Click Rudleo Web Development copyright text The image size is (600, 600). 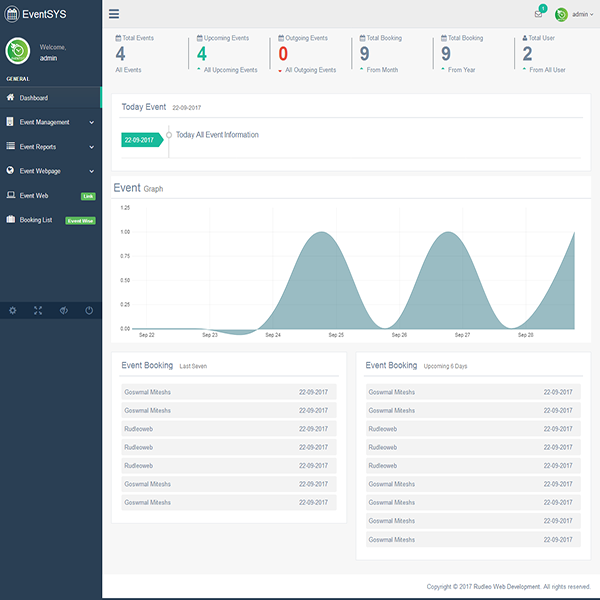[x=507, y=587]
